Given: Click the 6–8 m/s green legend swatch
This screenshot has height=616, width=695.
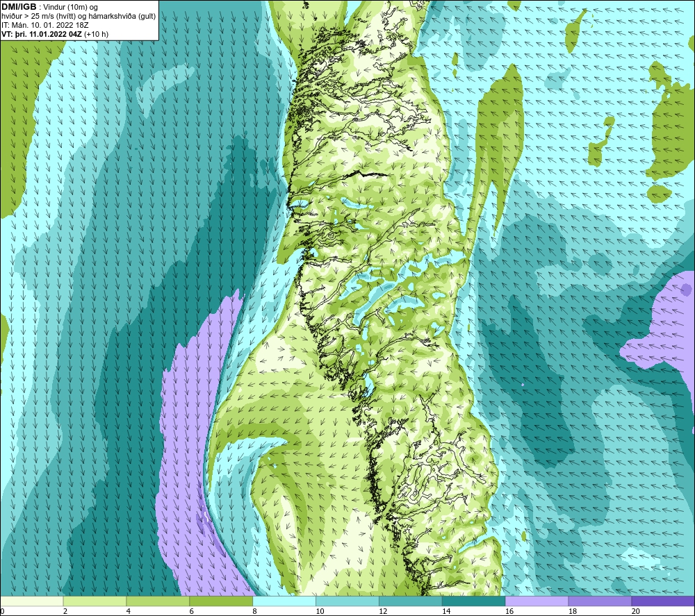Looking at the screenshot, I should pos(221,601).
